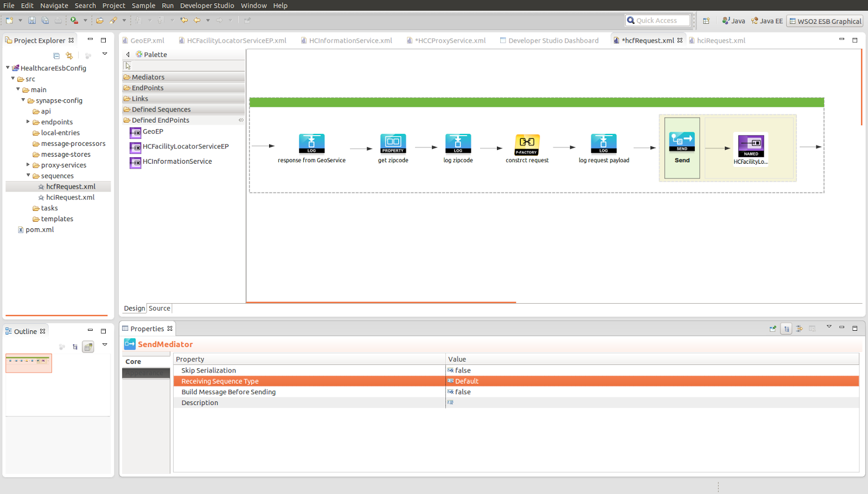This screenshot has width=868, height=494.
Task: Toggle Link with Editor in Project Explorer
Action: point(69,55)
